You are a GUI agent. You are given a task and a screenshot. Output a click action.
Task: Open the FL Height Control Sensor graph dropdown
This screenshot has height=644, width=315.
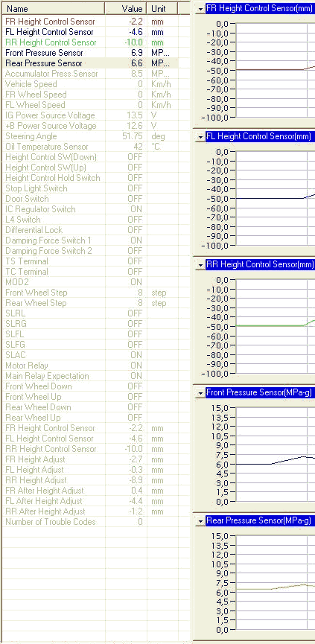point(200,137)
